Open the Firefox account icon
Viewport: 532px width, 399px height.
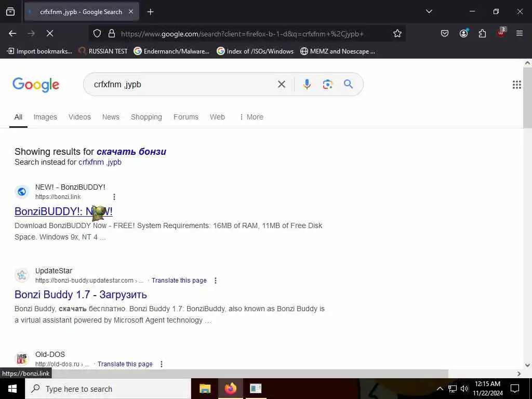tap(463, 33)
